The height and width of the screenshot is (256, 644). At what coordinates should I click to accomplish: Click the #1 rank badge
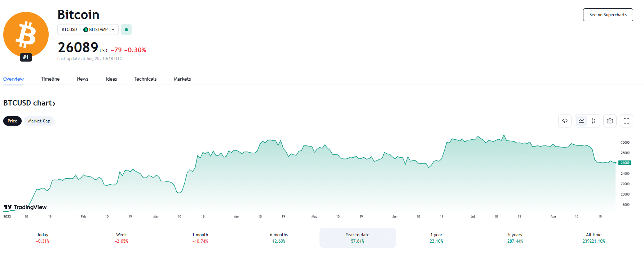(26, 57)
